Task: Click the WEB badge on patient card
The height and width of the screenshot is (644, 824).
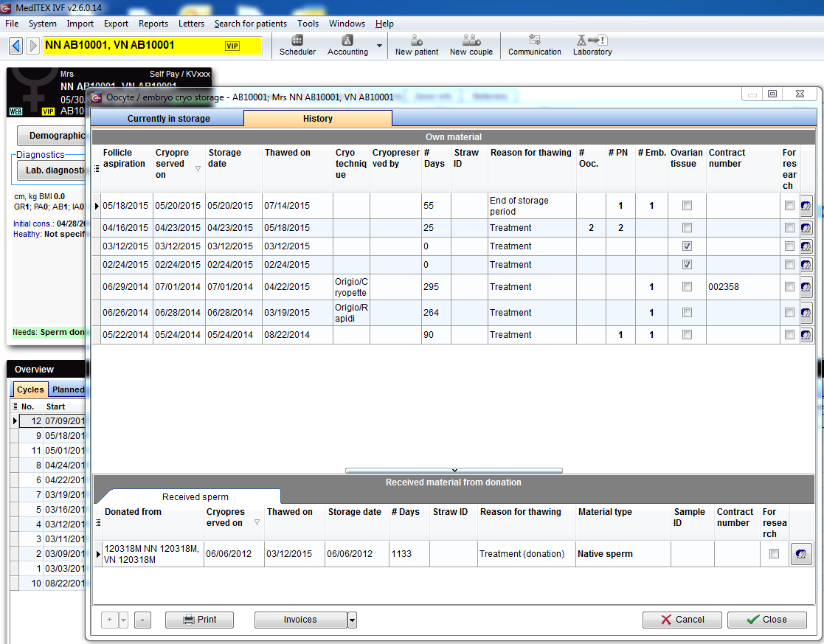Action: pyautogui.click(x=15, y=111)
